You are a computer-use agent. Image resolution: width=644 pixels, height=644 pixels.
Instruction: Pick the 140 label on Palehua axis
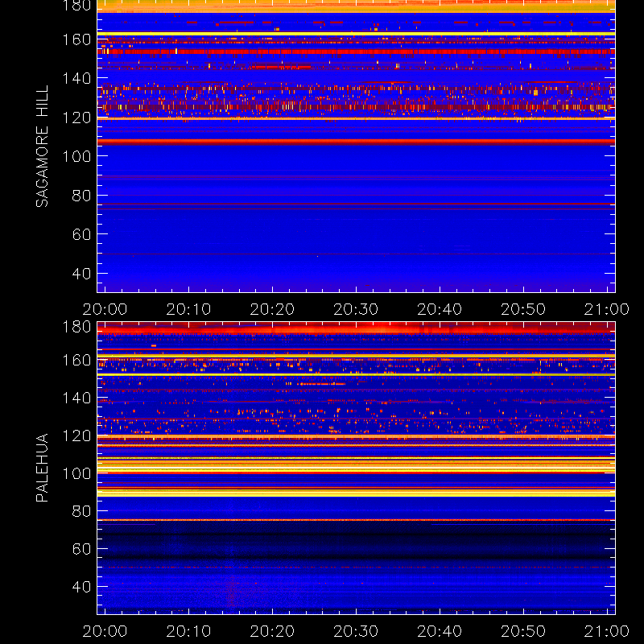[x=76, y=398]
